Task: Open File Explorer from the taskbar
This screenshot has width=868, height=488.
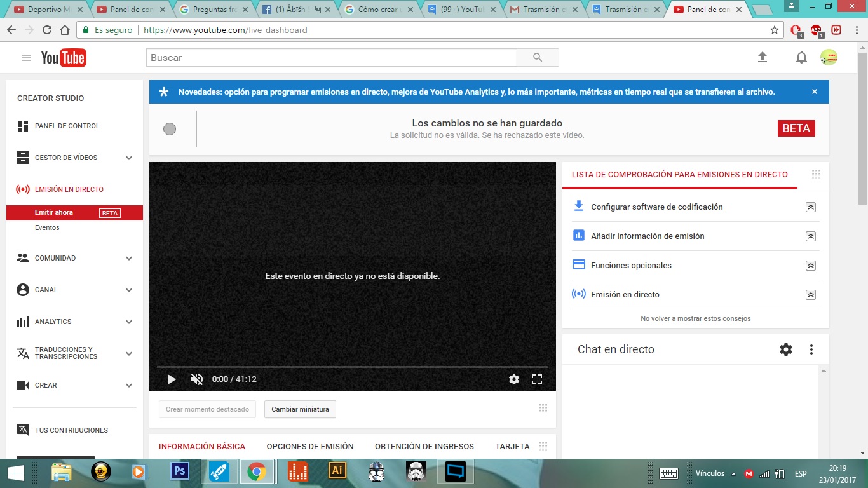Action: (62, 471)
